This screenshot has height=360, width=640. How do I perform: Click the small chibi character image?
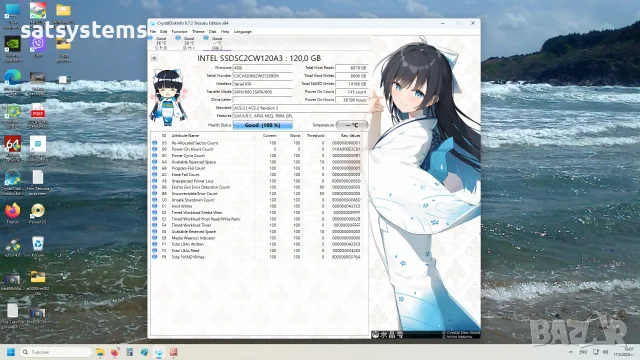click(x=169, y=97)
